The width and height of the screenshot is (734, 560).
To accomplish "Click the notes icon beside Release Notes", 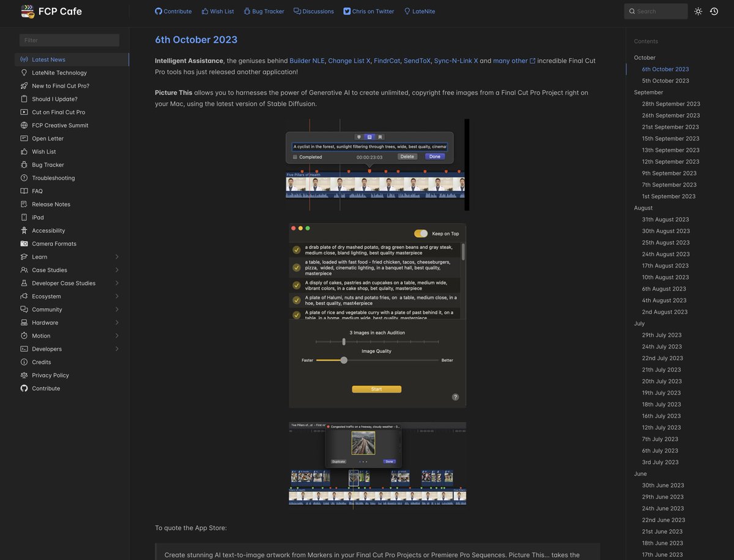I will [24, 204].
